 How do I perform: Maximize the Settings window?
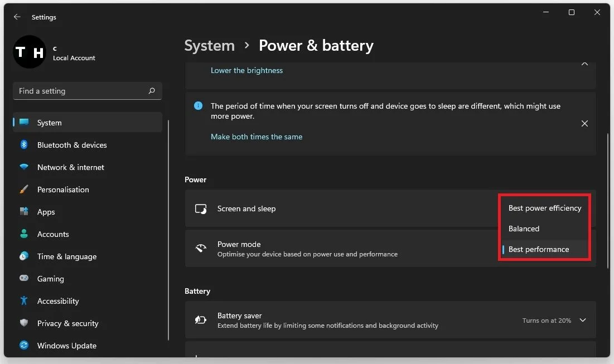571,12
